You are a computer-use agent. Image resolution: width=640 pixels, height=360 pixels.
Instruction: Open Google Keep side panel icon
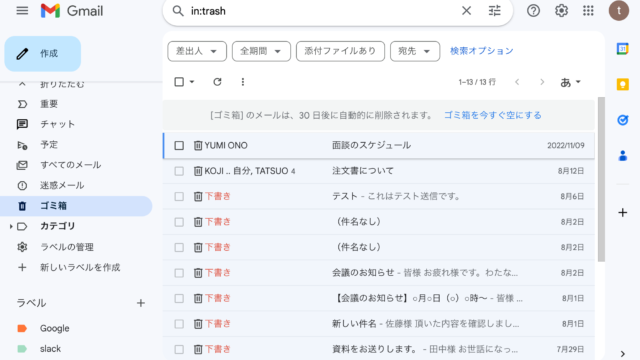pos(622,84)
